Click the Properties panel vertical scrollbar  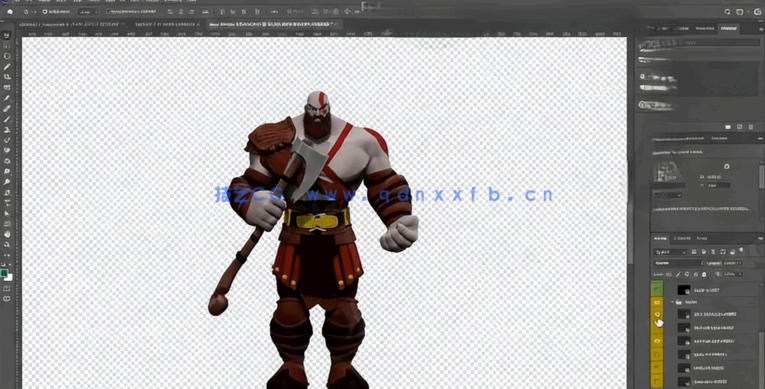pos(762,176)
